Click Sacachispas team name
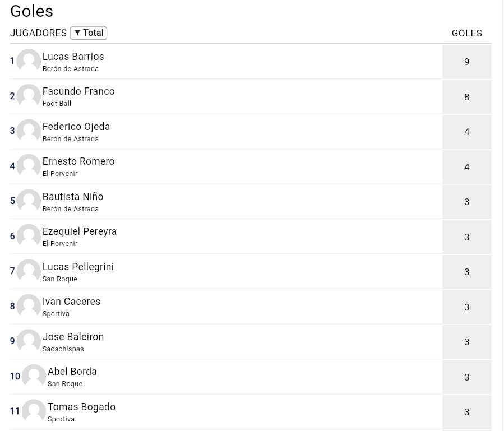 click(63, 349)
